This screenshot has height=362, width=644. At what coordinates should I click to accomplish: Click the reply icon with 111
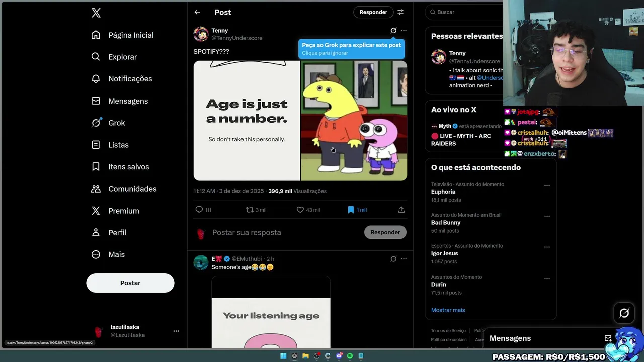[203, 210]
